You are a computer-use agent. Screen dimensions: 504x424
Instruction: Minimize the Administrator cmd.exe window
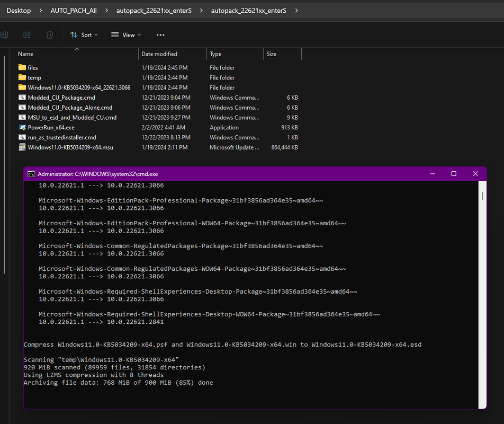[433, 174]
